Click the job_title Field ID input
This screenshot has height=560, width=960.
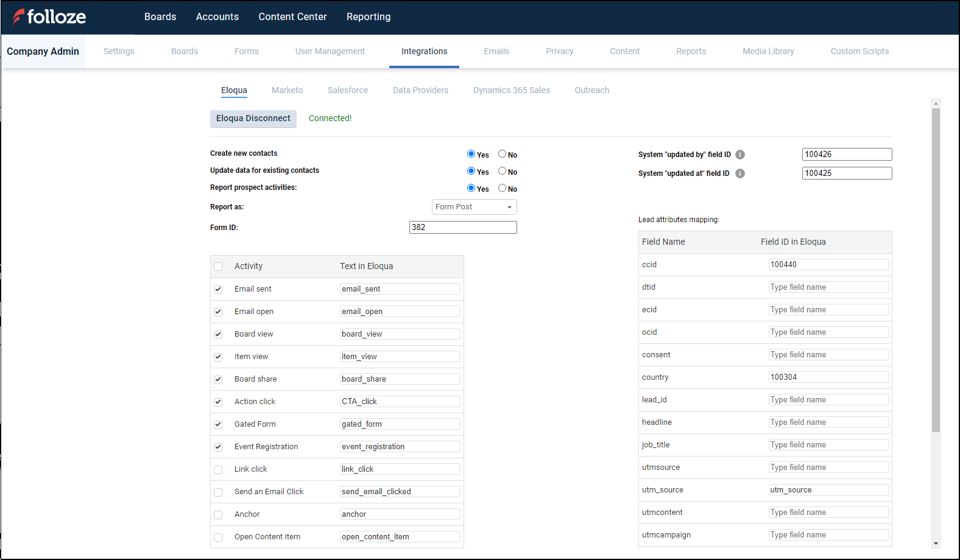coord(828,445)
